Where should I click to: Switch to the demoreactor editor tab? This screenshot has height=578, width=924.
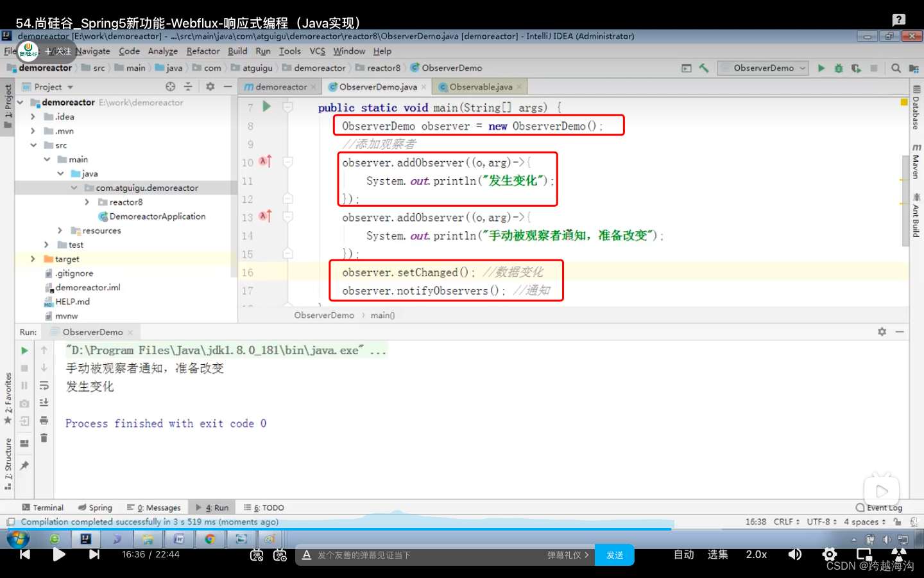280,87
